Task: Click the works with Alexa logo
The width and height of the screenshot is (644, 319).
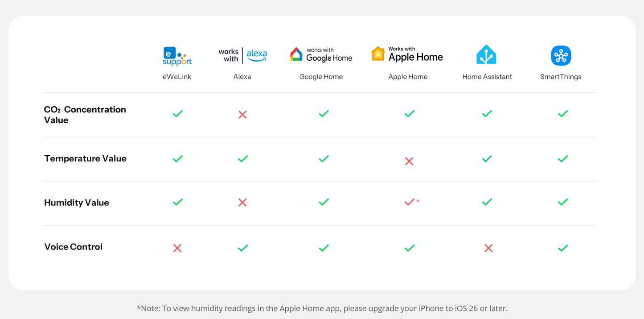Action: point(242,55)
